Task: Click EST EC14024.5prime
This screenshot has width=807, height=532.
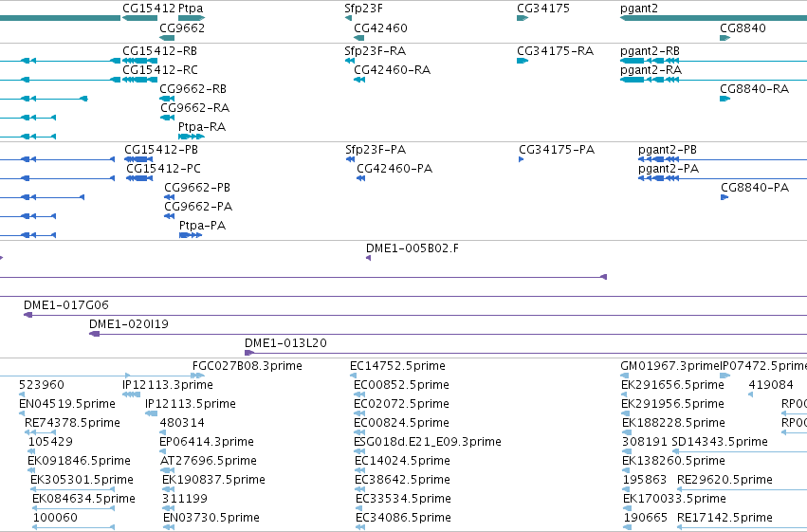Action: click(x=402, y=462)
